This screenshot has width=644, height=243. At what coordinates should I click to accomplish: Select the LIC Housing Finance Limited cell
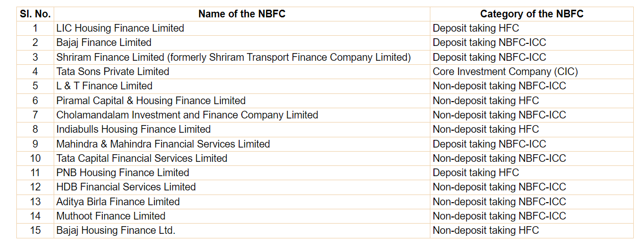click(120, 28)
